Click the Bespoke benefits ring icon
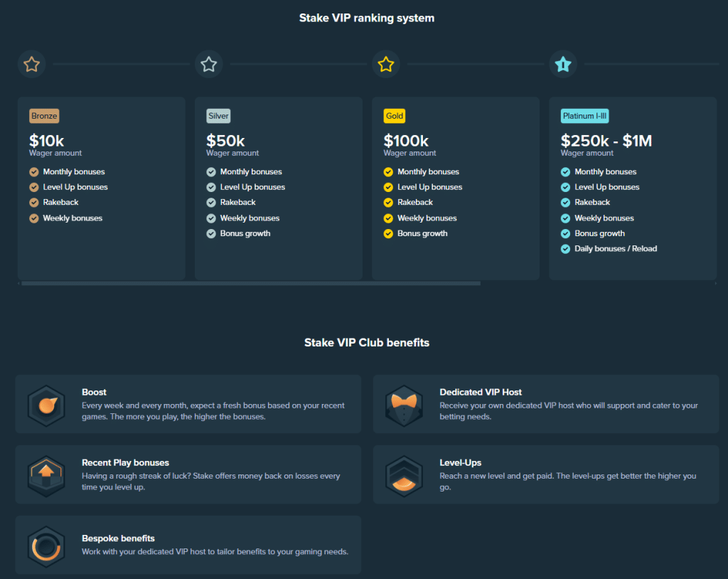This screenshot has width=728, height=579. tap(46, 546)
